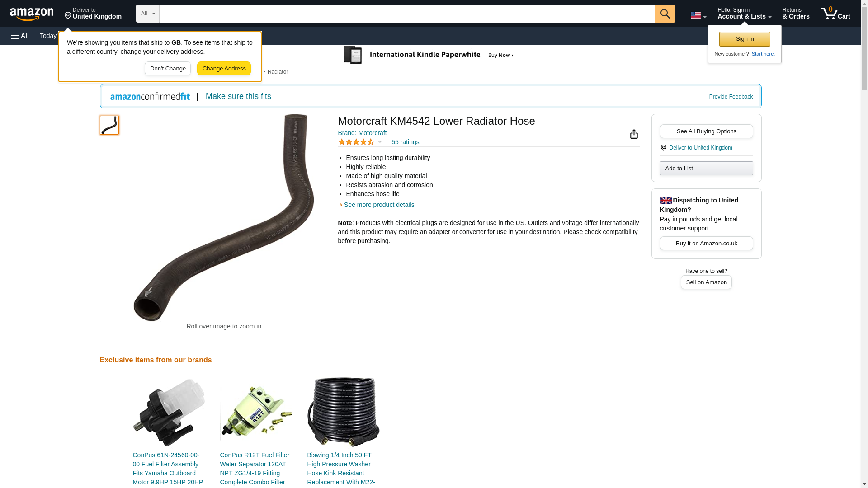Click the Radiator breadcrumb
The image size is (868, 488).
coord(278,72)
